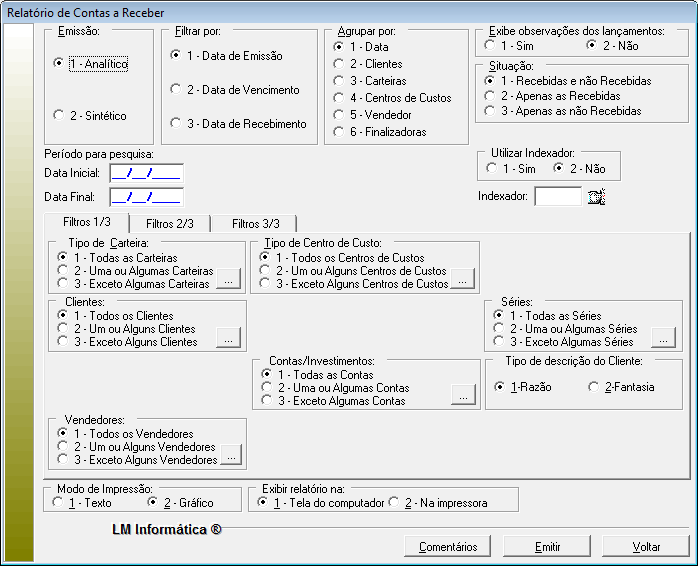Click the Indexador text field
Viewport: 698px width, 566px height.
click(x=557, y=197)
